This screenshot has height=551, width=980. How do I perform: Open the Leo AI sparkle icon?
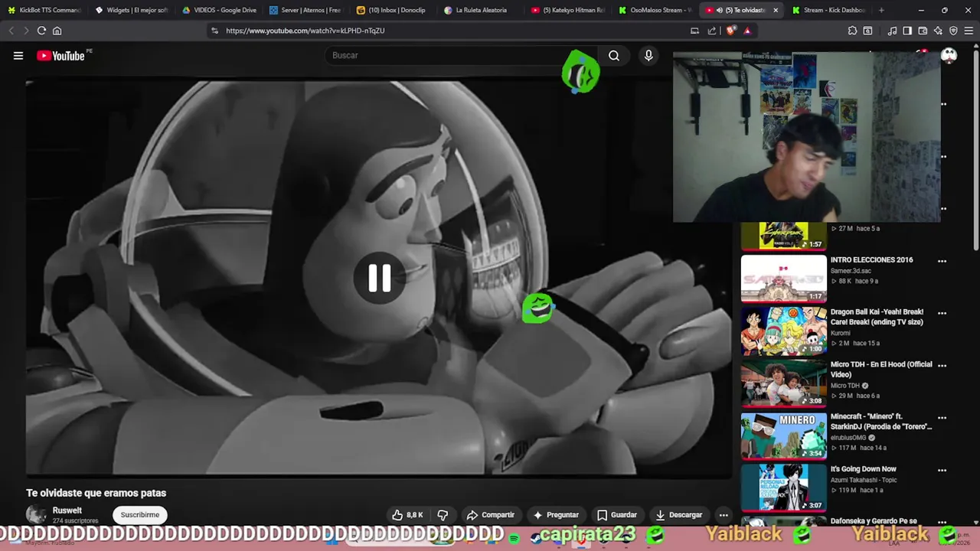[938, 31]
